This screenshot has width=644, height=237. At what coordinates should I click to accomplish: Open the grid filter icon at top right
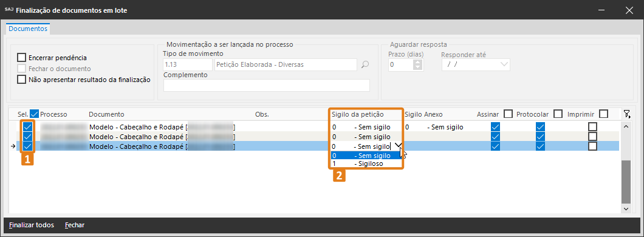point(626,114)
